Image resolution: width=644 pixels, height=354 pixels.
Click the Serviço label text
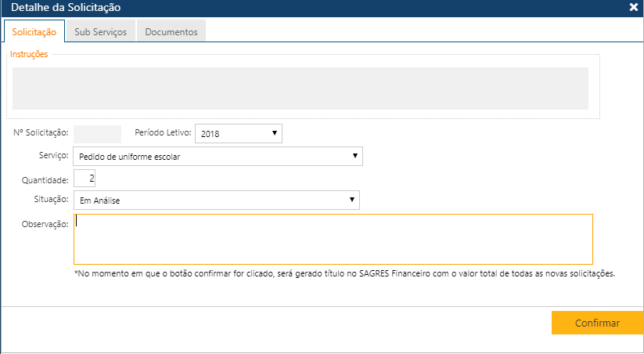(53, 156)
